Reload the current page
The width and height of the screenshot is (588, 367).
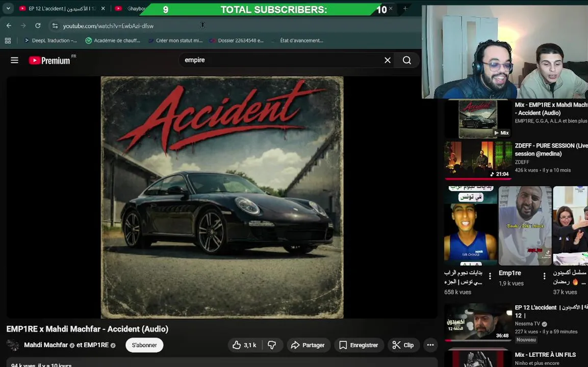click(38, 25)
